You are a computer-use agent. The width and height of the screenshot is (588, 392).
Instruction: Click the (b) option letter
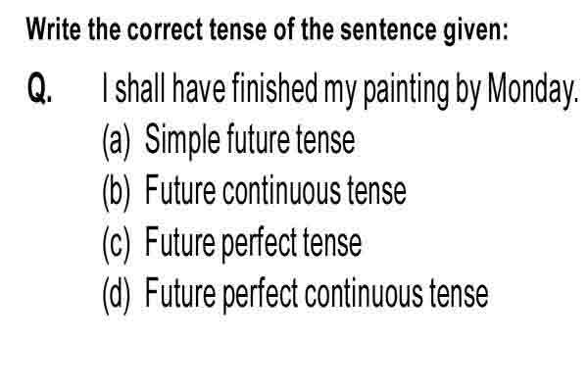[117, 193]
